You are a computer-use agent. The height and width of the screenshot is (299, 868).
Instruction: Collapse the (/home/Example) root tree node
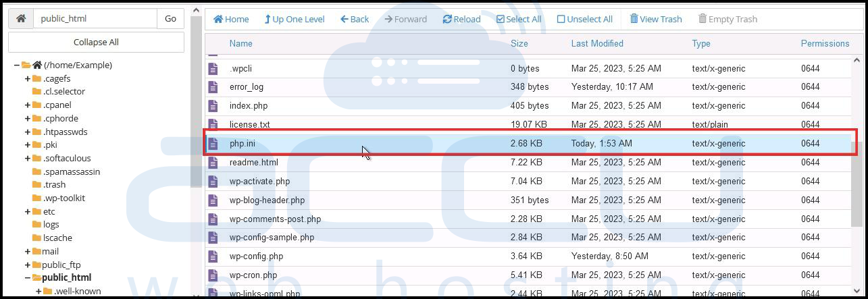pyautogui.click(x=17, y=65)
